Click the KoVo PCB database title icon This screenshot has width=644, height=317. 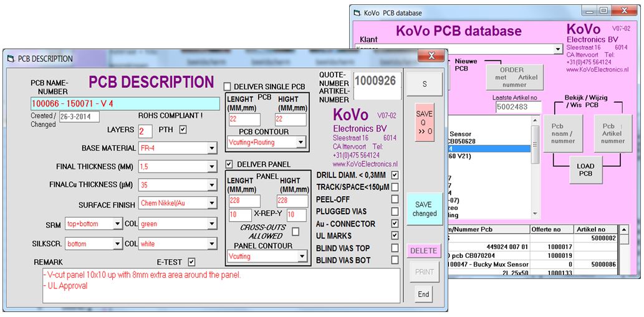tap(357, 12)
